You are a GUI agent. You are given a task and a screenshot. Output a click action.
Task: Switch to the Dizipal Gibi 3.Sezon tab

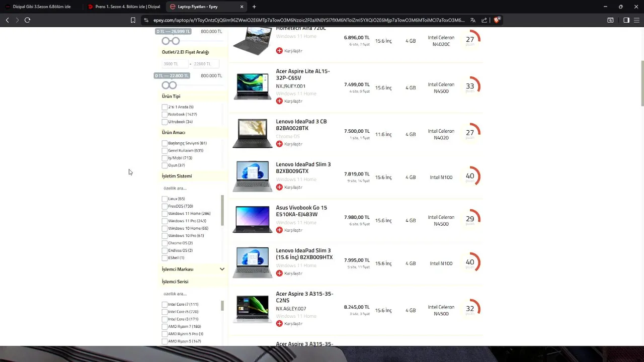(41, 7)
